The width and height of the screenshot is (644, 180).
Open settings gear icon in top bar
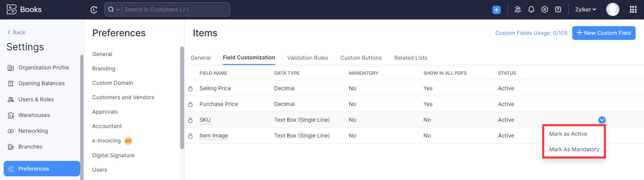pyautogui.click(x=545, y=9)
